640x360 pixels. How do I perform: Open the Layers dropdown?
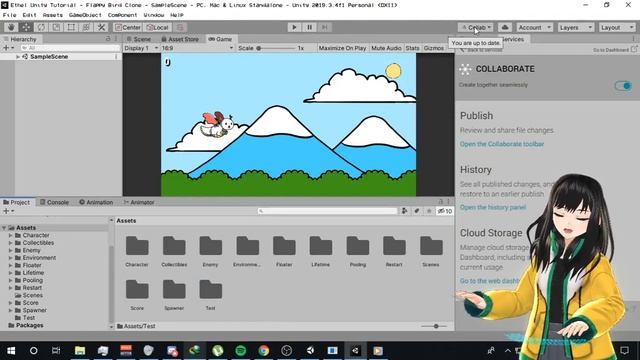pos(576,27)
